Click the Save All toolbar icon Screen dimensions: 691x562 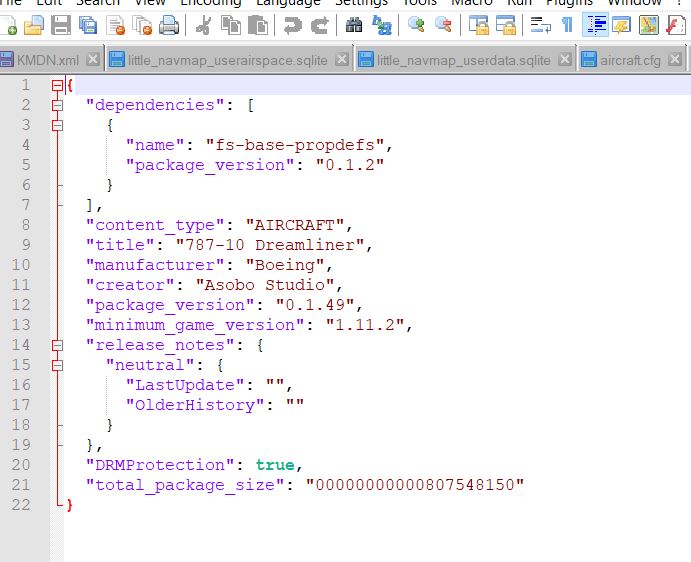click(x=89, y=25)
